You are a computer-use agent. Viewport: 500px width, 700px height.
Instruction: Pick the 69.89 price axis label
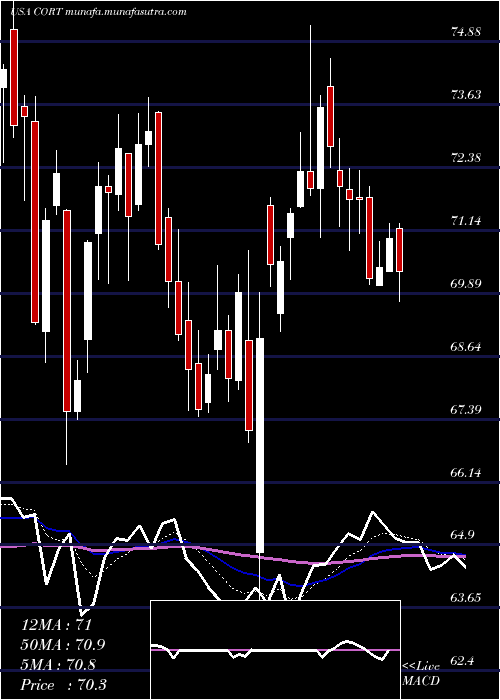click(466, 283)
